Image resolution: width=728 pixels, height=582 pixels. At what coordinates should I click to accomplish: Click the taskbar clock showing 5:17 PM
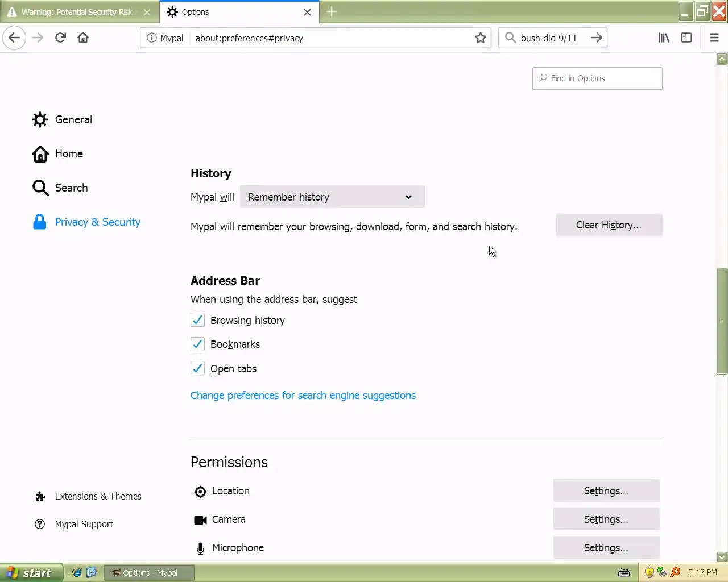point(702,573)
